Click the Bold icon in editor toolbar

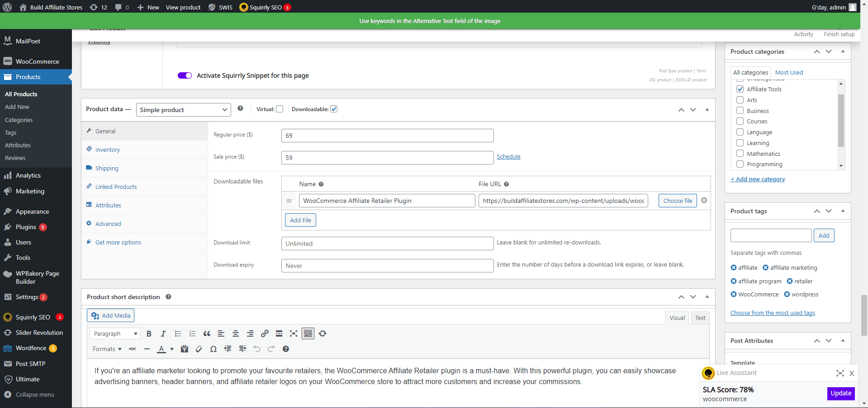coord(149,334)
